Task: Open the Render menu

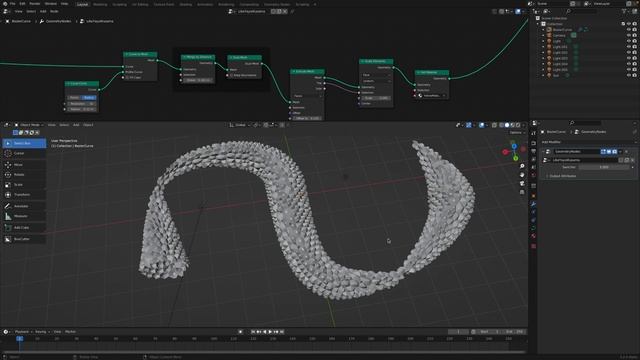Action: (35, 4)
